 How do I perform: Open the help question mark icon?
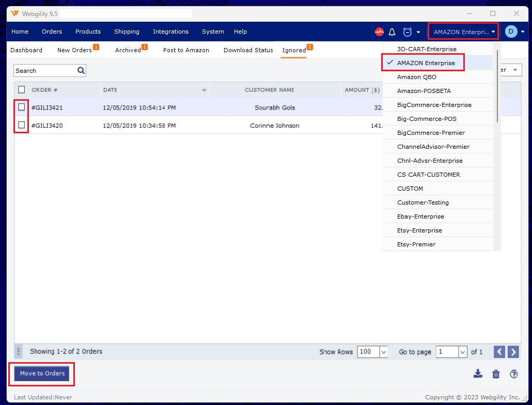click(514, 374)
